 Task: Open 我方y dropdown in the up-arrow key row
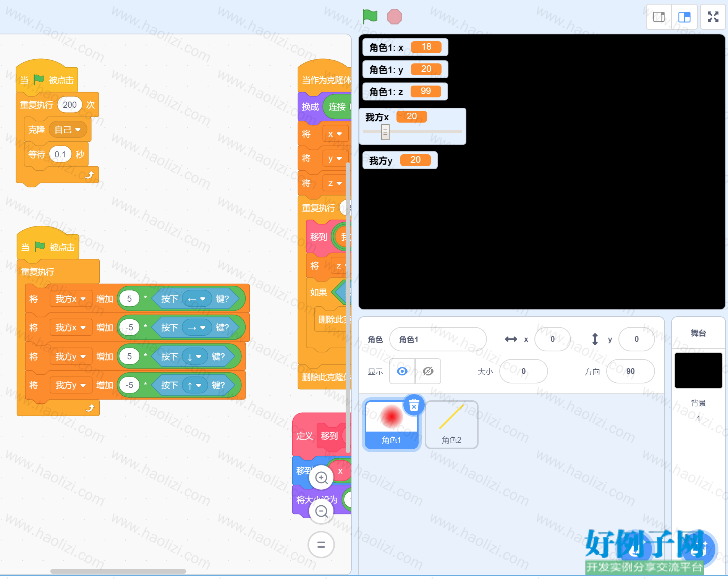point(71,385)
